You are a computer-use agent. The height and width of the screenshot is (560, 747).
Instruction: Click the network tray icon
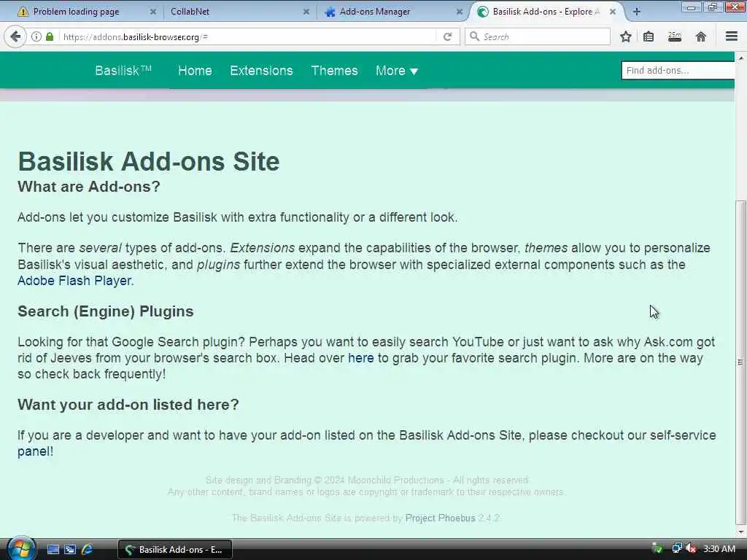[676, 548]
